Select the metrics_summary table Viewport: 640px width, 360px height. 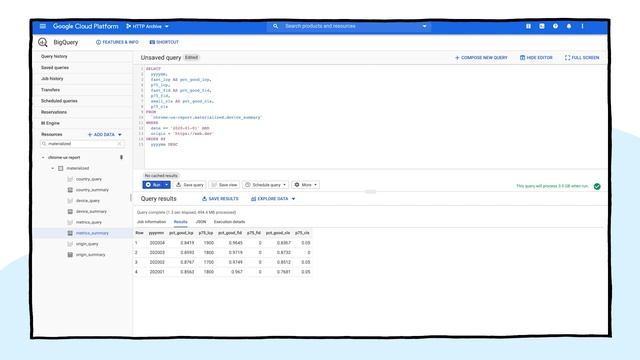[92, 233]
